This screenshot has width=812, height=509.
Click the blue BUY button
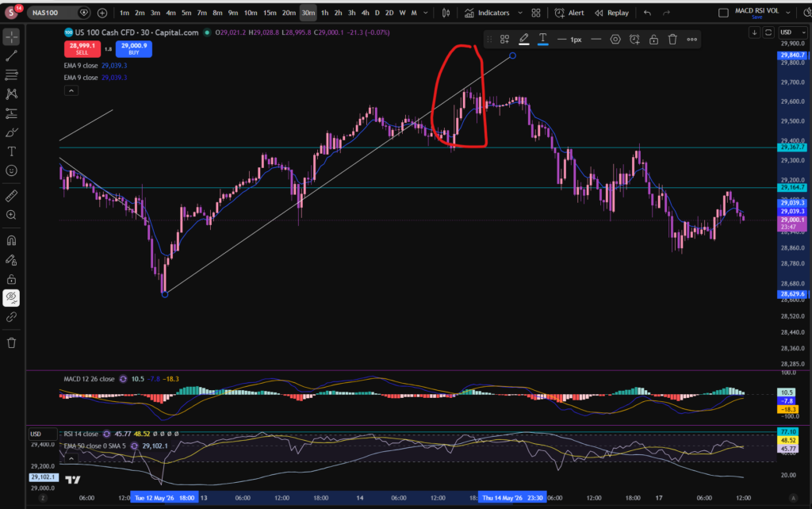click(133, 48)
